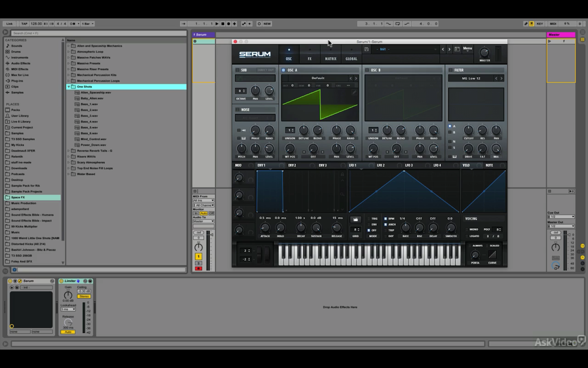
Task: Enable the OSC B oscillator checkbox
Action: point(367,70)
